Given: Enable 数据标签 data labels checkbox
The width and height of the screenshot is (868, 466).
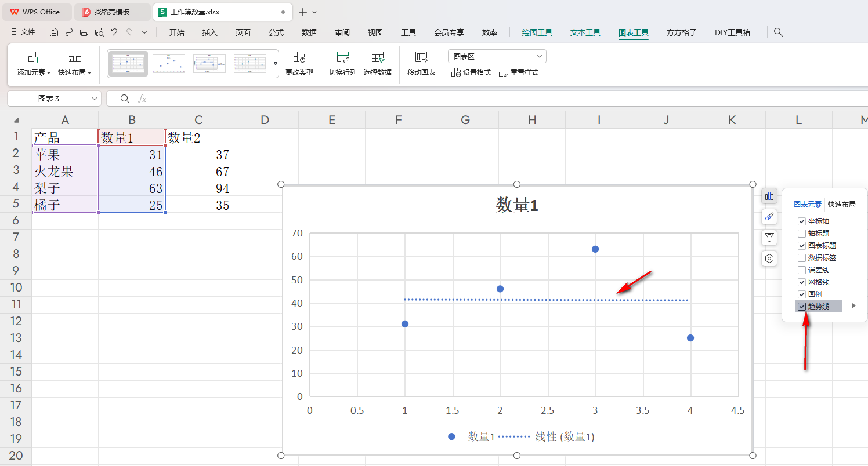Looking at the screenshot, I should point(802,258).
